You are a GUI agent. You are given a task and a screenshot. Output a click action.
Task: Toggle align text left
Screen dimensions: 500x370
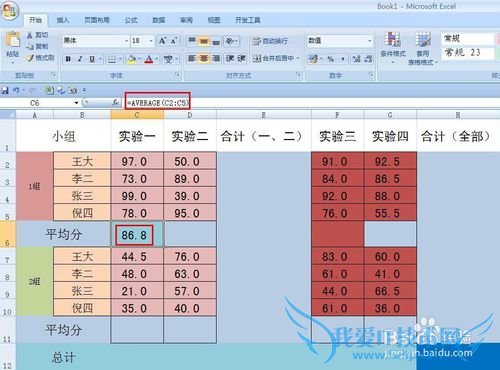click(192, 59)
